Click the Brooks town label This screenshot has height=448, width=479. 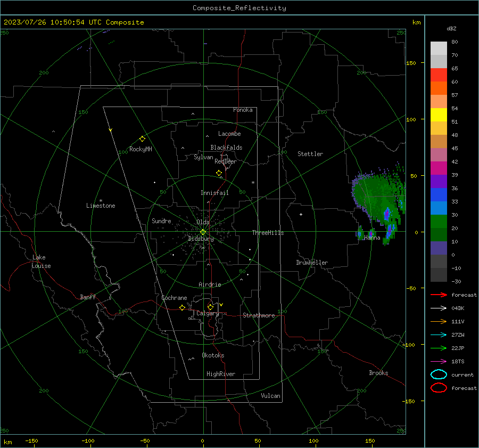click(378, 373)
